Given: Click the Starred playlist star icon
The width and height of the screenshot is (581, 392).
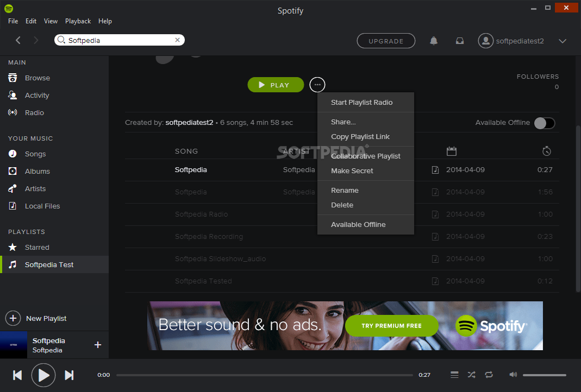Looking at the screenshot, I should [13, 247].
